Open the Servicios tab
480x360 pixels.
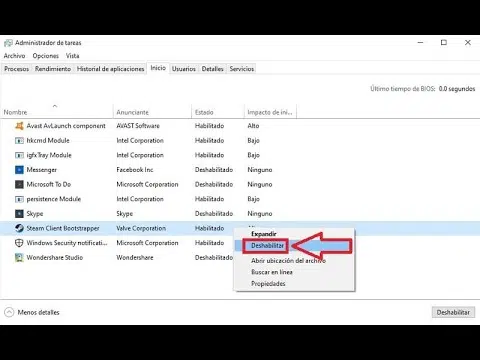242,69
